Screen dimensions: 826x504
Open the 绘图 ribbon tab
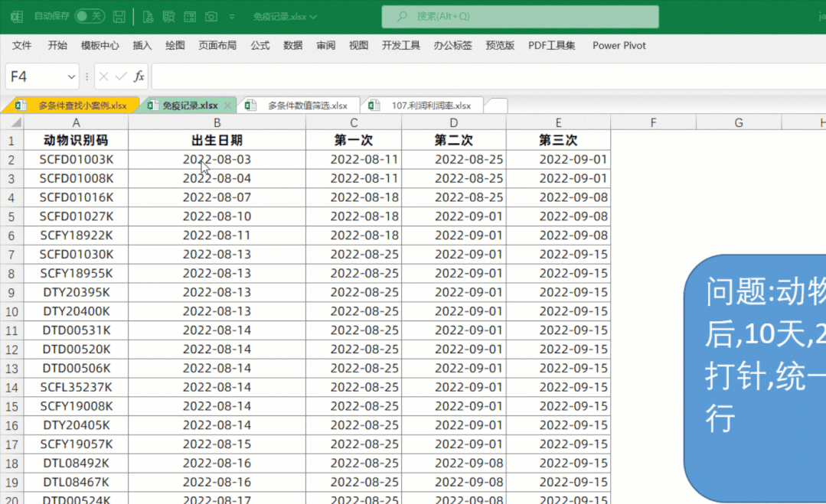[x=175, y=45]
